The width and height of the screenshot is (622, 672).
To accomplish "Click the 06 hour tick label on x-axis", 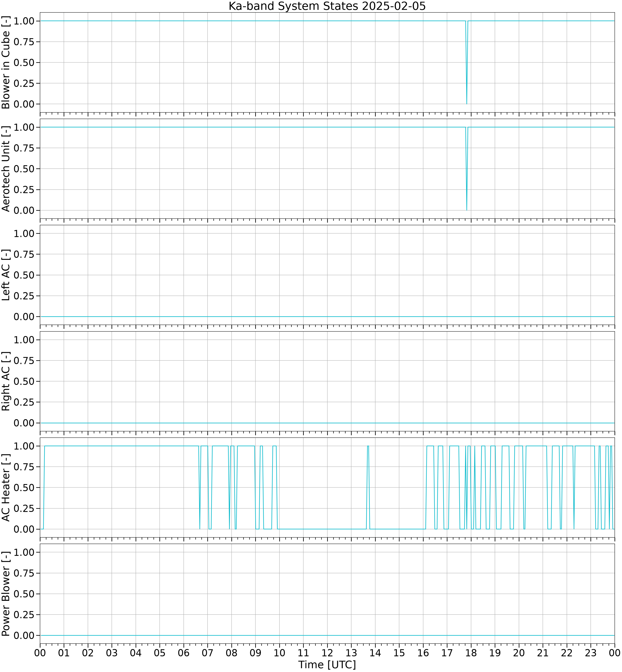I will coord(183,653).
